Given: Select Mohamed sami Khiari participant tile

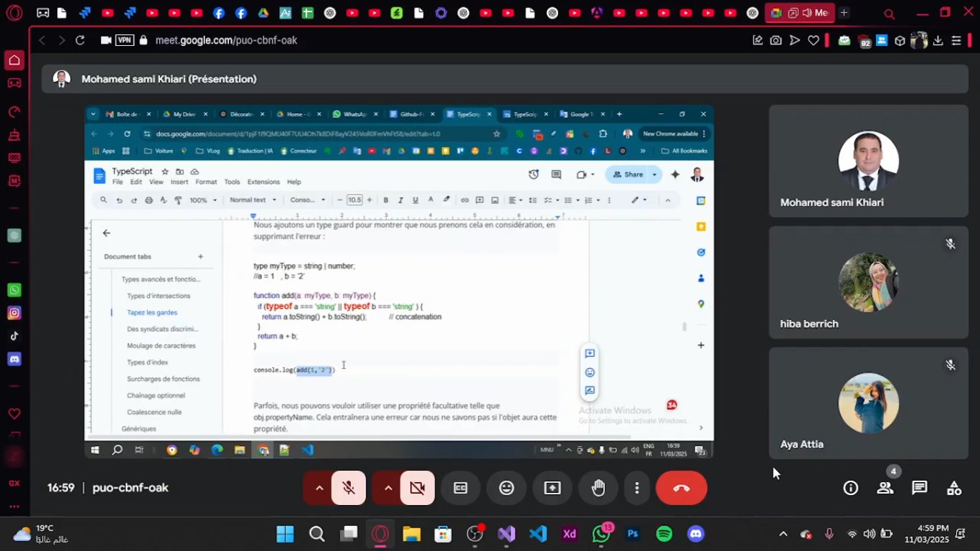Looking at the screenshot, I should 868,161.
